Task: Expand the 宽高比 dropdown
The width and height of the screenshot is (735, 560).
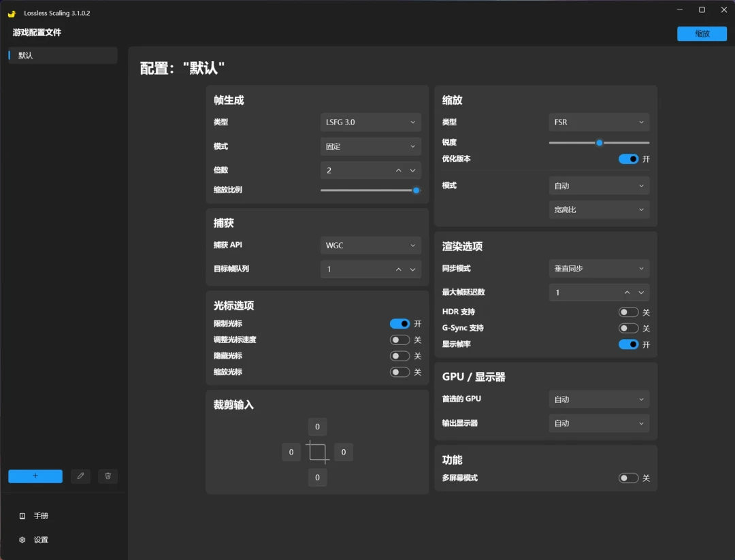Action: click(x=599, y=210)
